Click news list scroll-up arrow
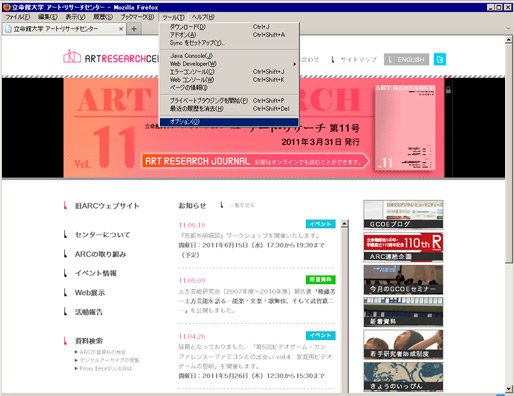This screenshot has width=514, height=396. click(x=345, y=224)
